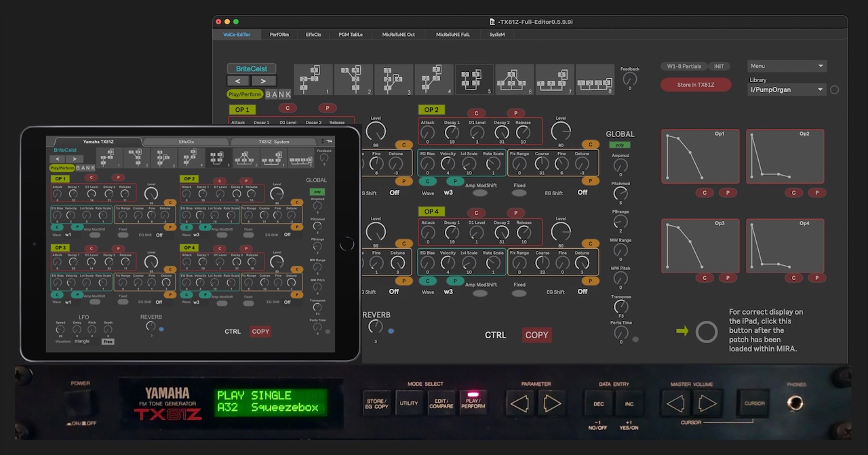The height and width of the screenshot is (455, 868).
Task: Click the circular MIRA display refresh button
Action: 707,332
